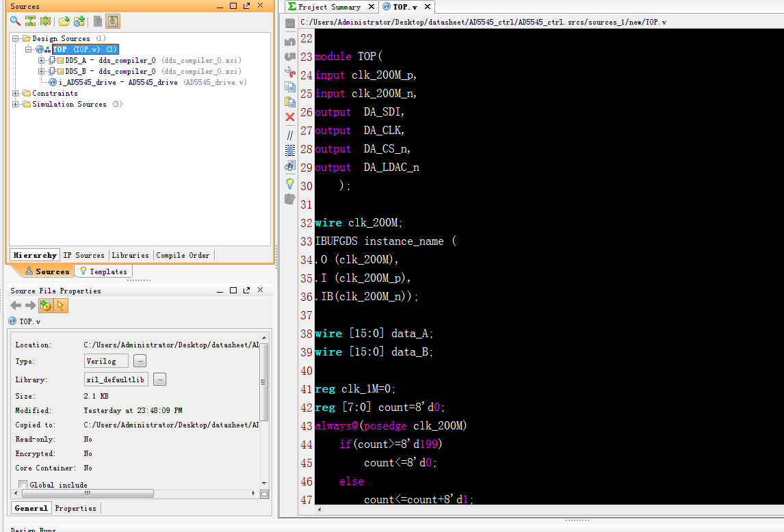Toggle the highlighted rightmost Sources toolbar button
This screenshot has width=784, height=532.
tap(113, 21)
